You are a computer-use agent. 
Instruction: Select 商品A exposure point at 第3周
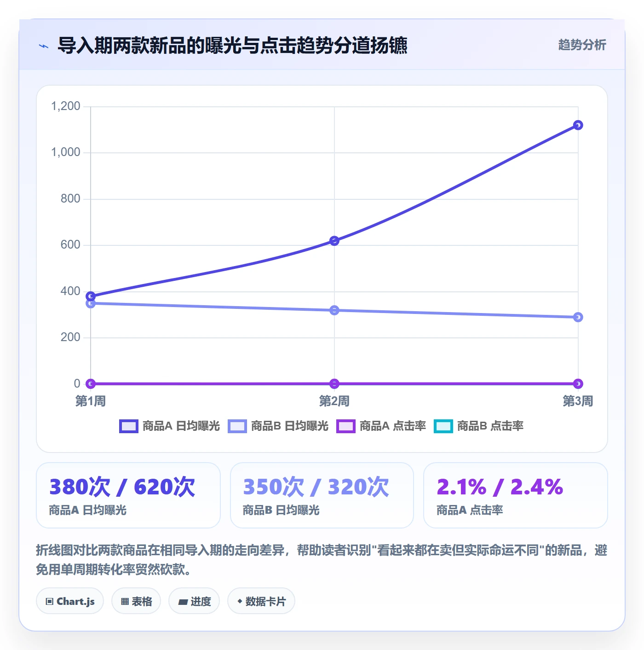pos(578,125)
